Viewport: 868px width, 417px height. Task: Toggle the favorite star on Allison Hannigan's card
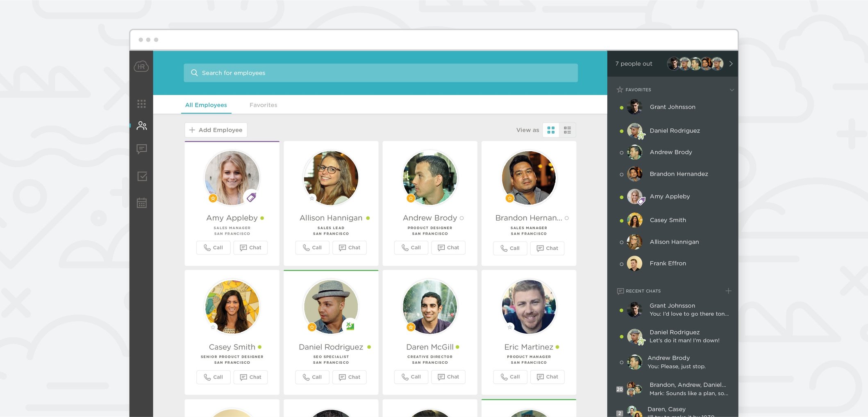pyautogui.click(x=312, y=198)
